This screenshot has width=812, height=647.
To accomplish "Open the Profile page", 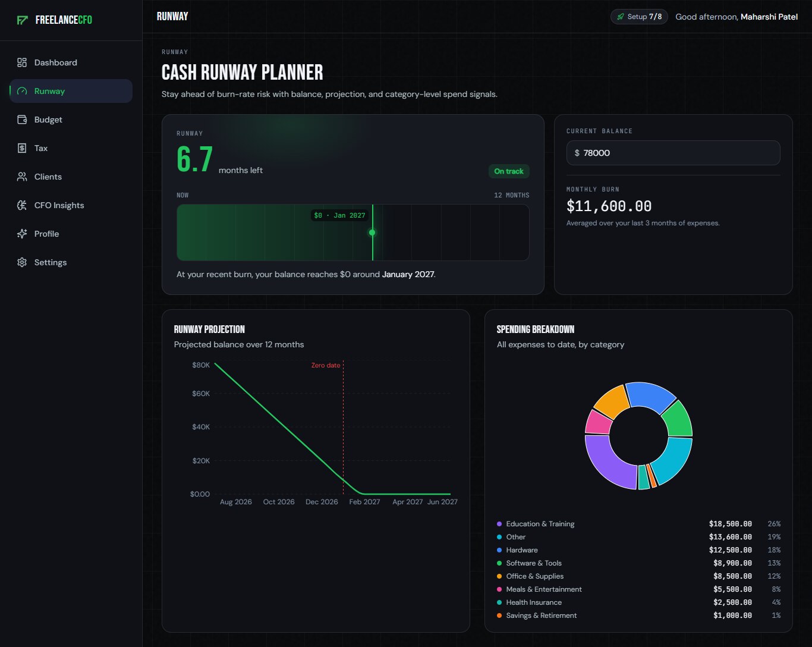I will coord(71,234).
